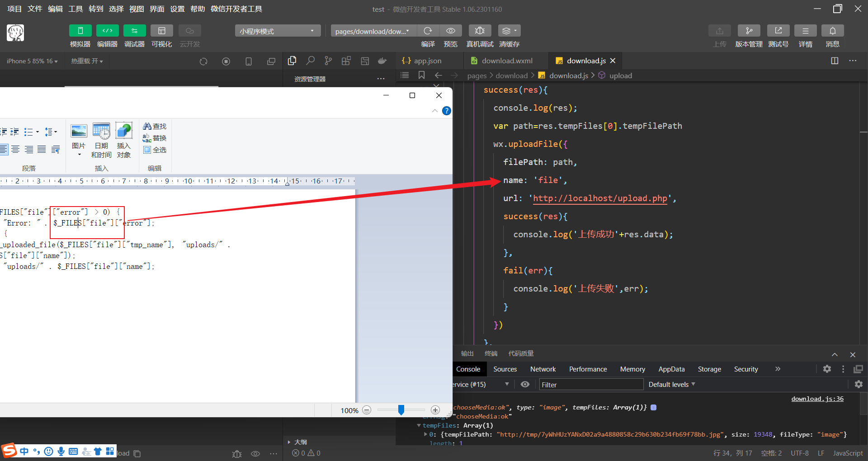Toggle the 模拟器 simulator panel button
The height and width of the screenshot is (461, 868).
(x=80, y=31)
